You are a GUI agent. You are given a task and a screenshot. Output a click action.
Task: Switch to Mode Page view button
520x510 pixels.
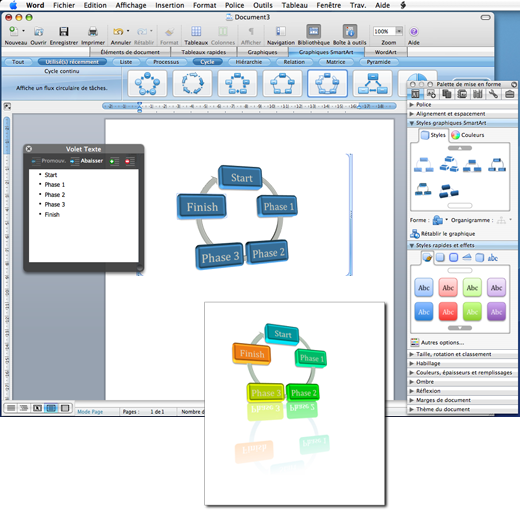pos(51,408)
